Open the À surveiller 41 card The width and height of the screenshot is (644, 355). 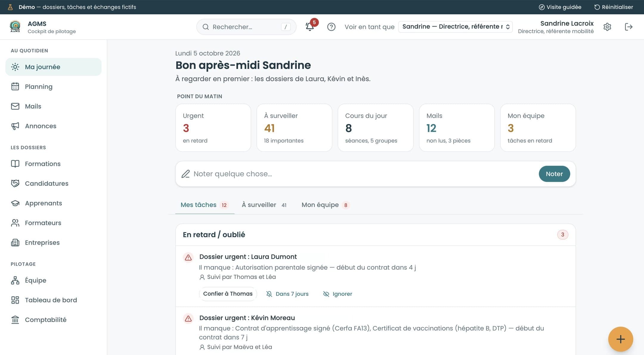click(x=294, y=128)
